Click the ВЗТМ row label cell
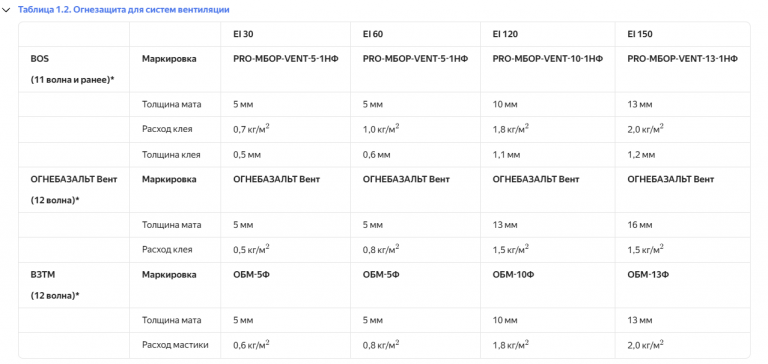The width and height of the screenshot is (768, 364). [x=74, y=285]
